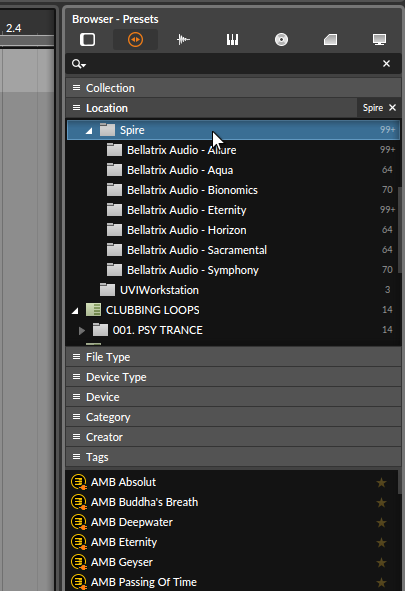Clear the browser search field

(387, 64)
